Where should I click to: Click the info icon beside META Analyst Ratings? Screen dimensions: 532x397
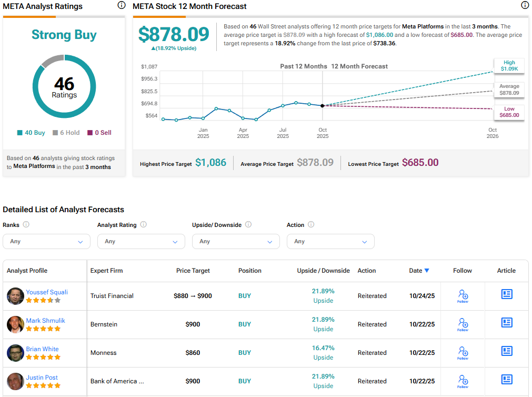[x=122, y=5]
